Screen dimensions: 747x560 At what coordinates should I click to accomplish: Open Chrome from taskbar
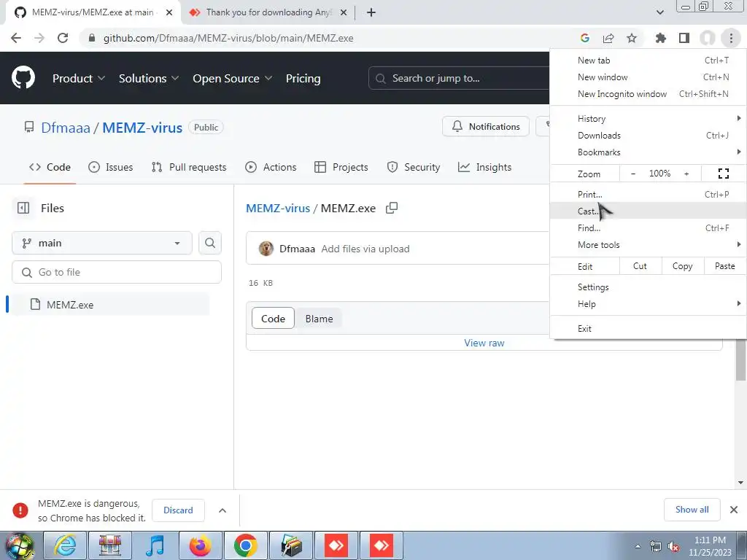click(246, 545)
